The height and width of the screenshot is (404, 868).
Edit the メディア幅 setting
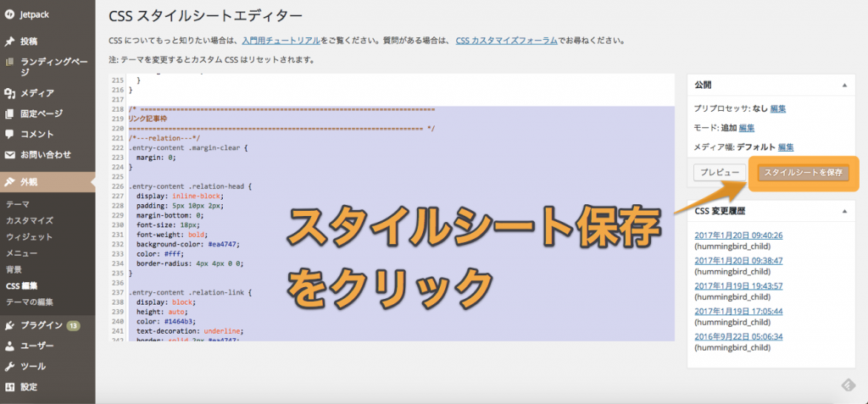[x=786, y=147]
